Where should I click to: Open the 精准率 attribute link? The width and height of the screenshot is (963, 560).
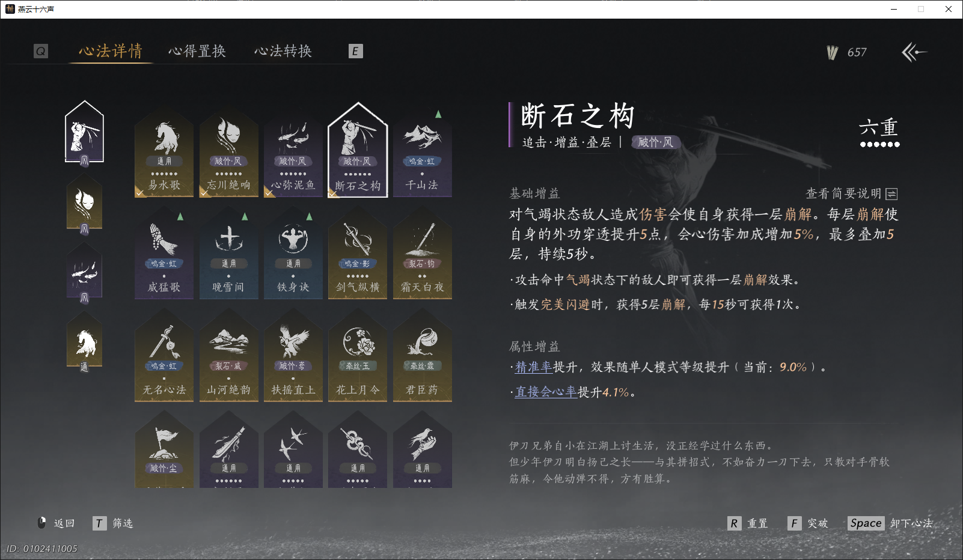pyautogui.click(x=534, y=367)
